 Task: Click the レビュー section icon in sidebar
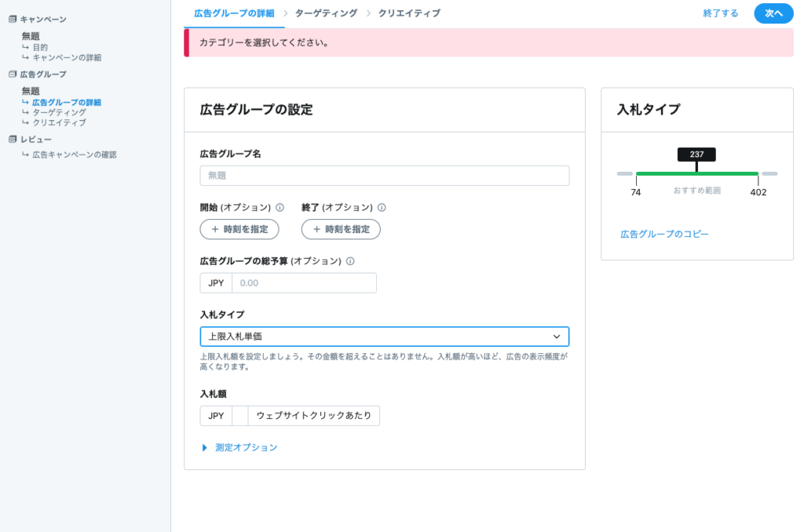click(13, 140)
